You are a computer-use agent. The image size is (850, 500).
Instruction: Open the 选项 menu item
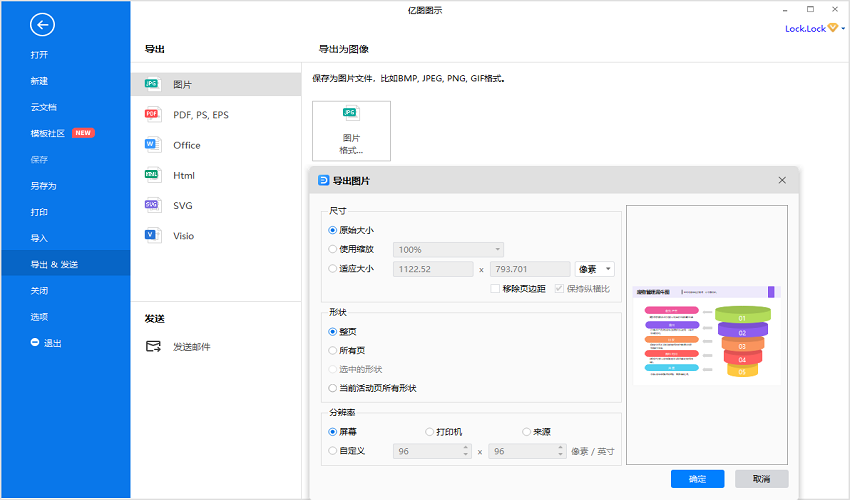point(39,317)
